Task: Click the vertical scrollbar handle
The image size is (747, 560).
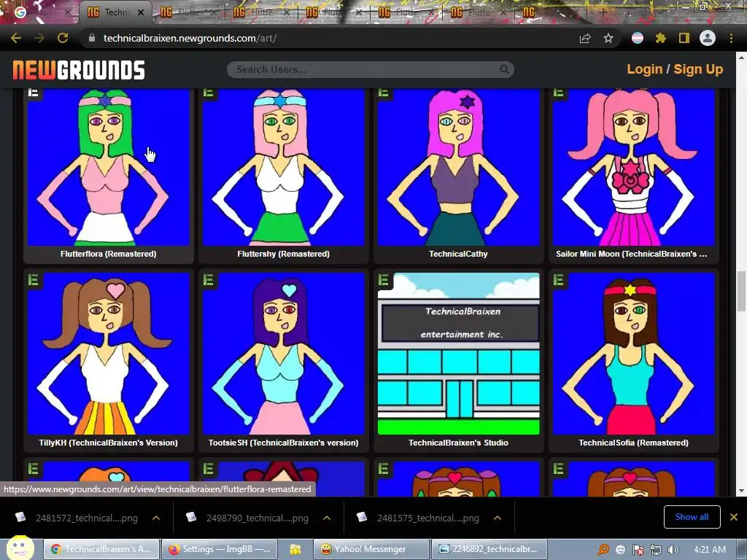Action: [x=741, y=290]
